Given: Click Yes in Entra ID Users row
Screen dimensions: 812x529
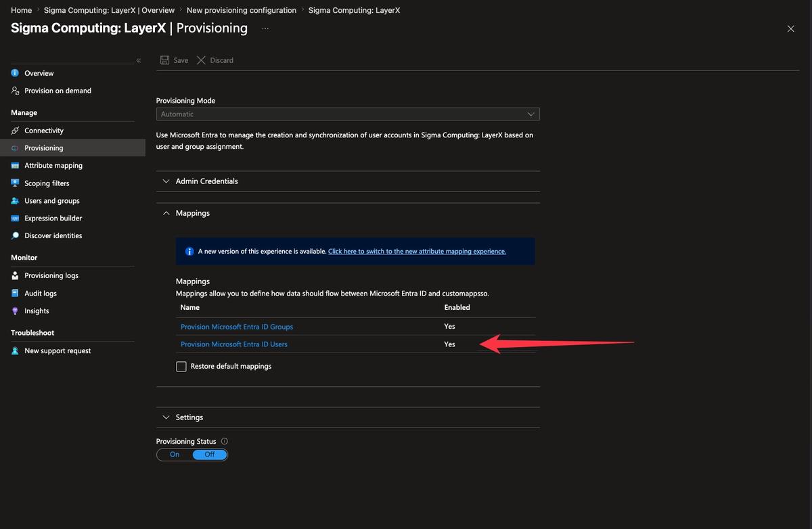Looking at the screenshot, I should tap(449, 344).
